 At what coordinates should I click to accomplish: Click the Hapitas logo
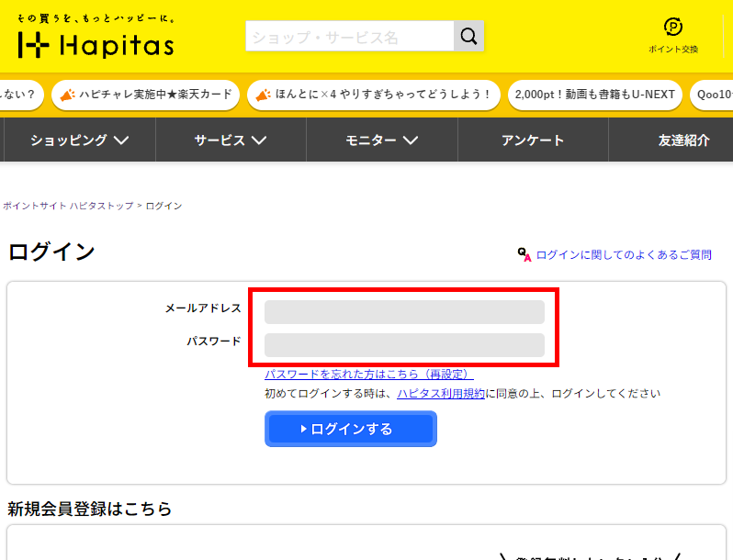[x=96, y=45]
